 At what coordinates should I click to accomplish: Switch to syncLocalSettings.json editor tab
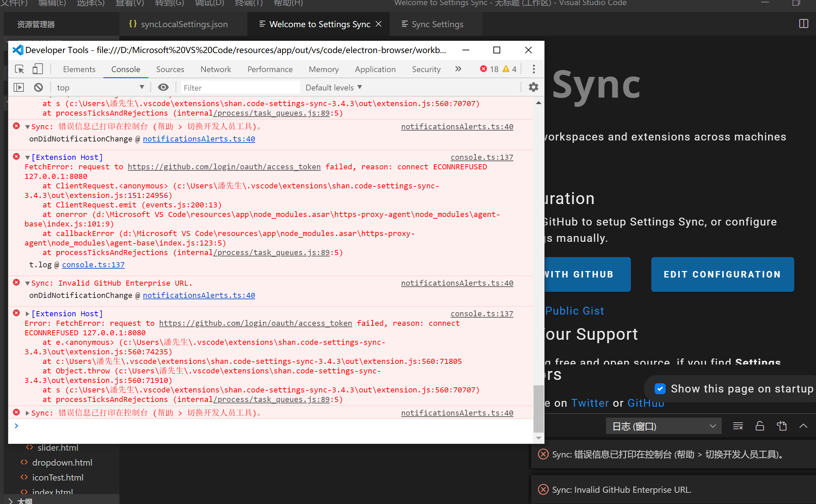183,24
